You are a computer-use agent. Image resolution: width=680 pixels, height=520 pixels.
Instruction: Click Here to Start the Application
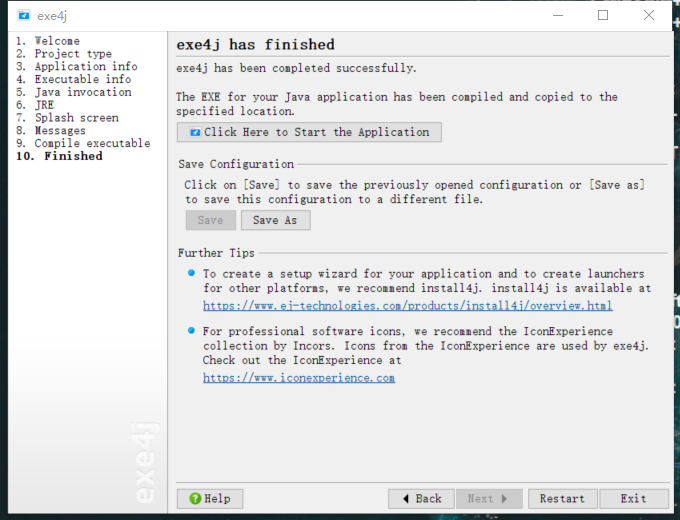[309, 132]
